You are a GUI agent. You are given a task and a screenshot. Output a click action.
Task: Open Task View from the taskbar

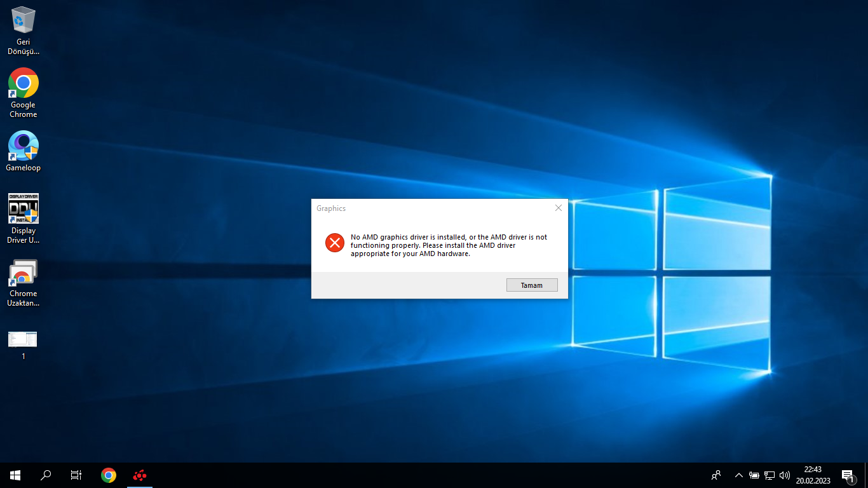pyautogui.click(x=76, y=475)
